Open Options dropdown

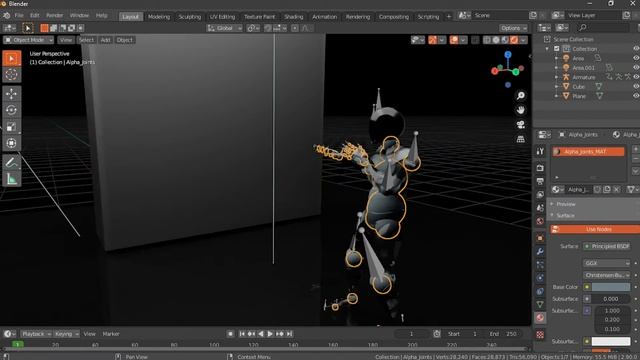click(513, 28)
